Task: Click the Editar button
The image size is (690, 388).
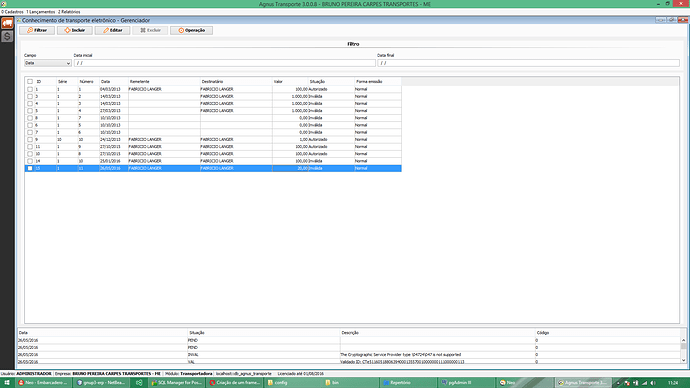Action: coord(113,30)
